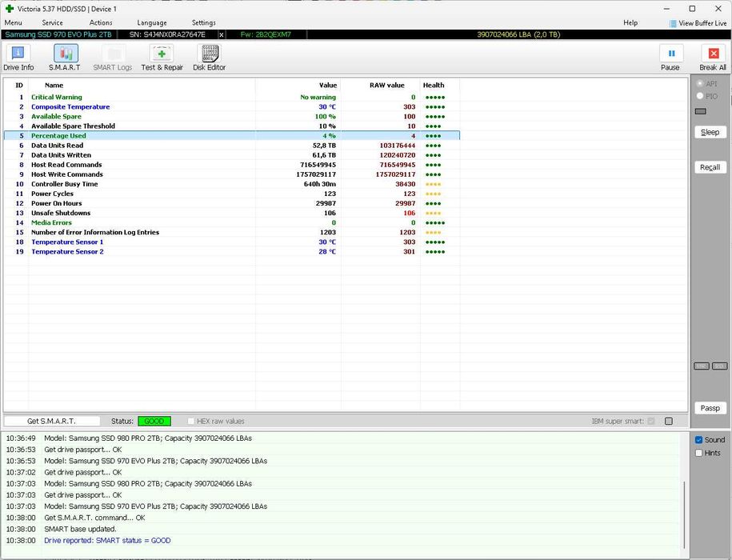Toggle the HEX raw values checkbox

[190, 421]
